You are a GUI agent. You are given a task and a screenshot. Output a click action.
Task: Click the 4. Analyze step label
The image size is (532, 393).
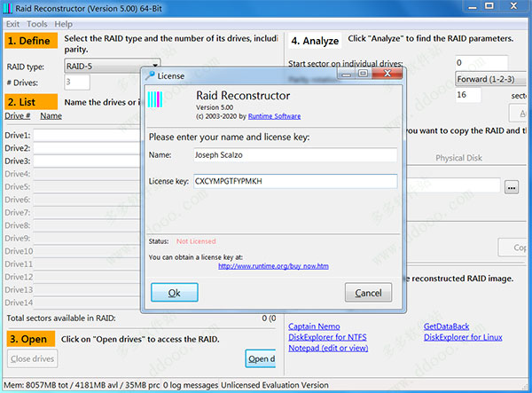click(x=315, y=41)
